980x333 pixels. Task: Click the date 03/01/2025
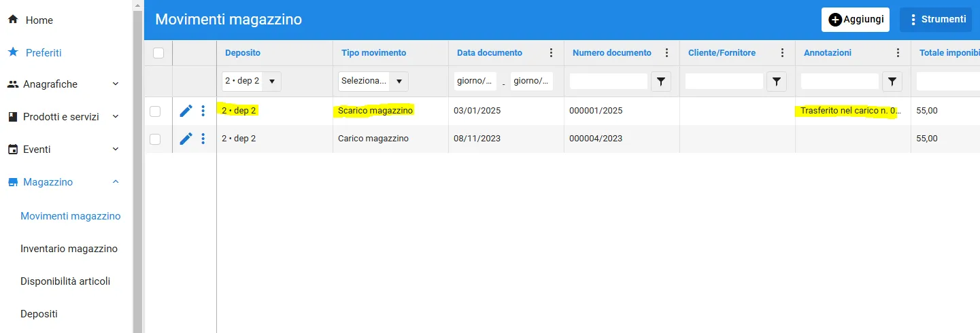click(477, 111)
